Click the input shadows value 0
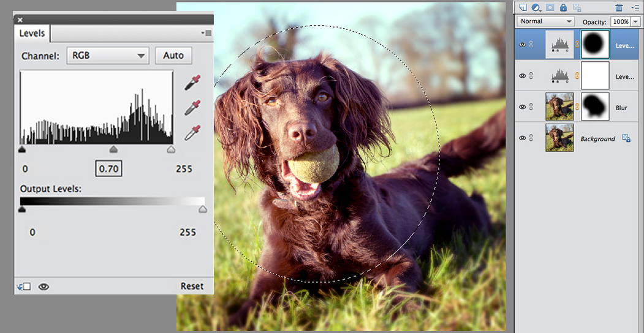Screen dimensions: 644x333 (x=25, y=169)
